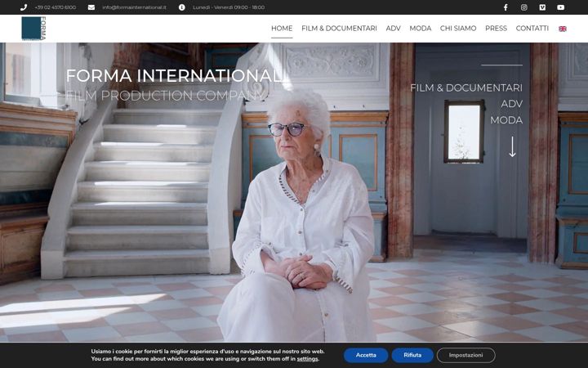The image size is (588, 368).
Task: Open the ADV item in the navigation bar
Action: pos(393,28)
